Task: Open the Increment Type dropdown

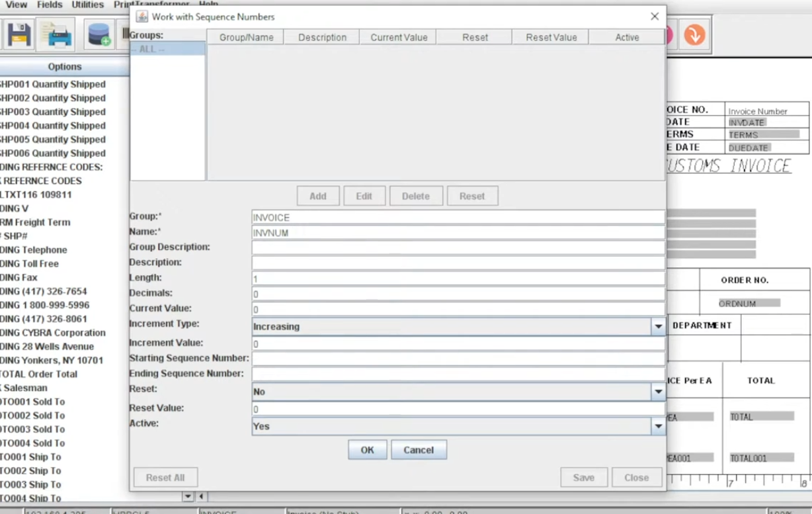Action: pos(658,327)
